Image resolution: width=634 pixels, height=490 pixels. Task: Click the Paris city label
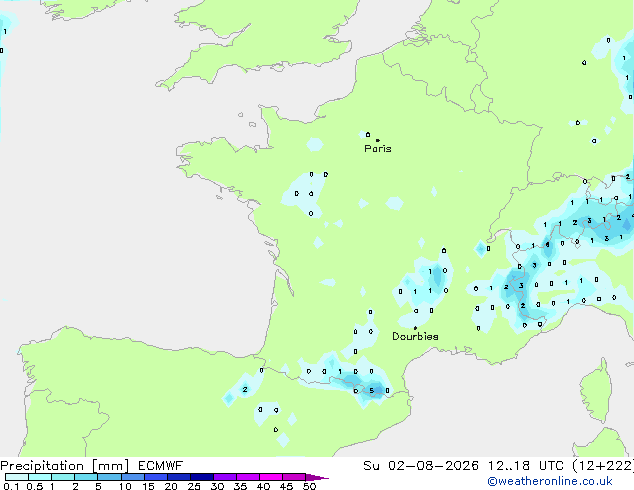pos(378,149)
